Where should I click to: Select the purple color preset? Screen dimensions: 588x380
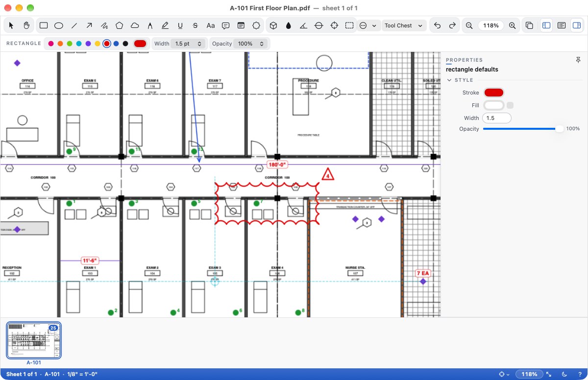[88, 44]
